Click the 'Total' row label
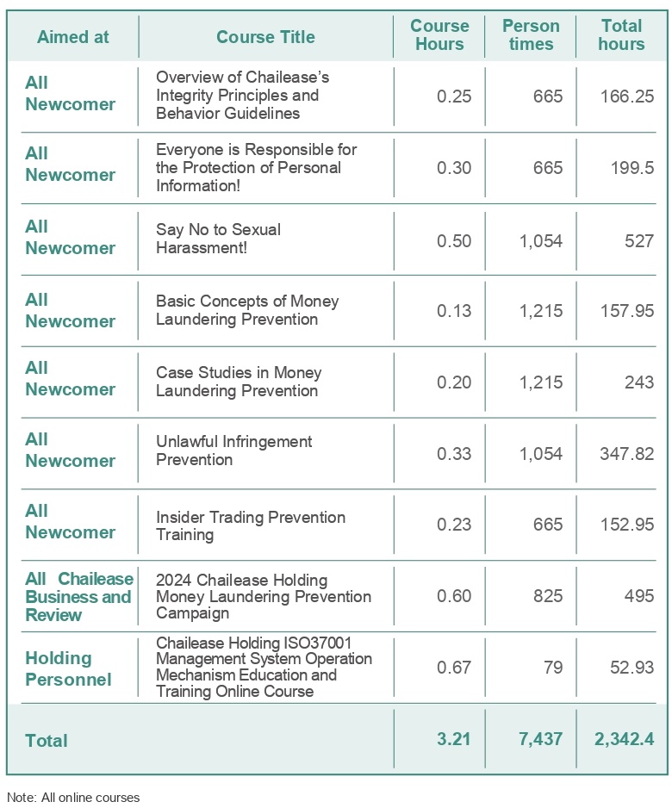Viewport: 672px width, 808px height. click(x=47, y=740)
